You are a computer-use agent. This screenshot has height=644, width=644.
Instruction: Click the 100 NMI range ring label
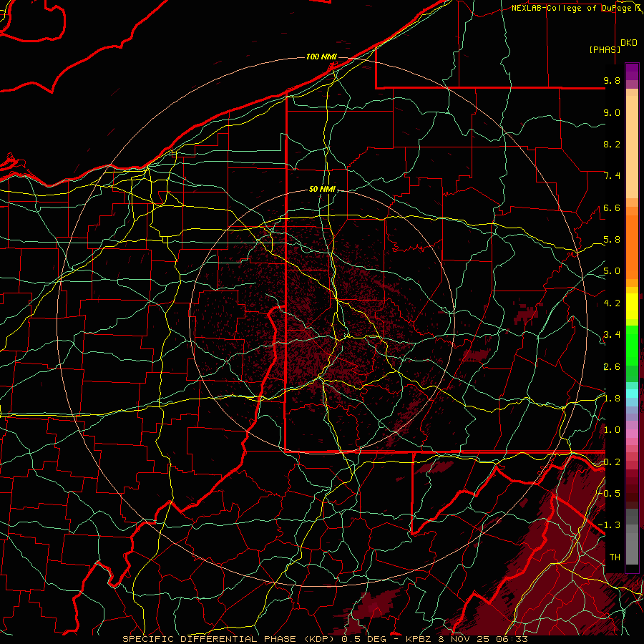click(321, 57)
